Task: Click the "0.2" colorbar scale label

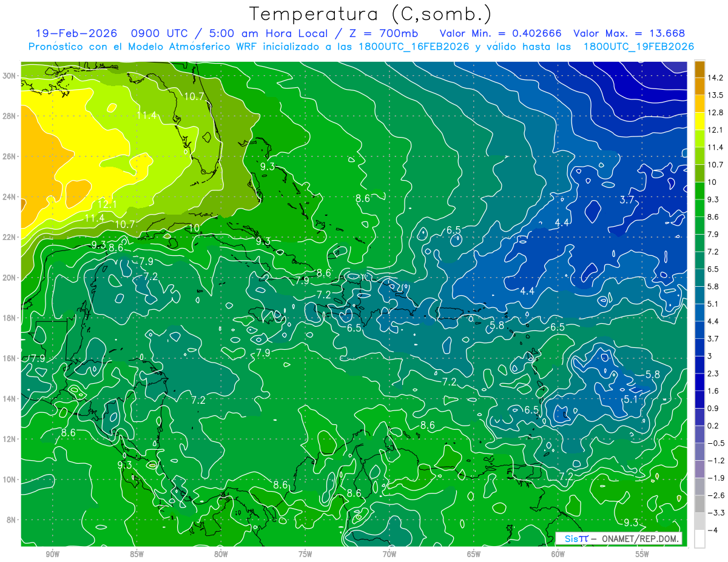Action: point(714,426)
